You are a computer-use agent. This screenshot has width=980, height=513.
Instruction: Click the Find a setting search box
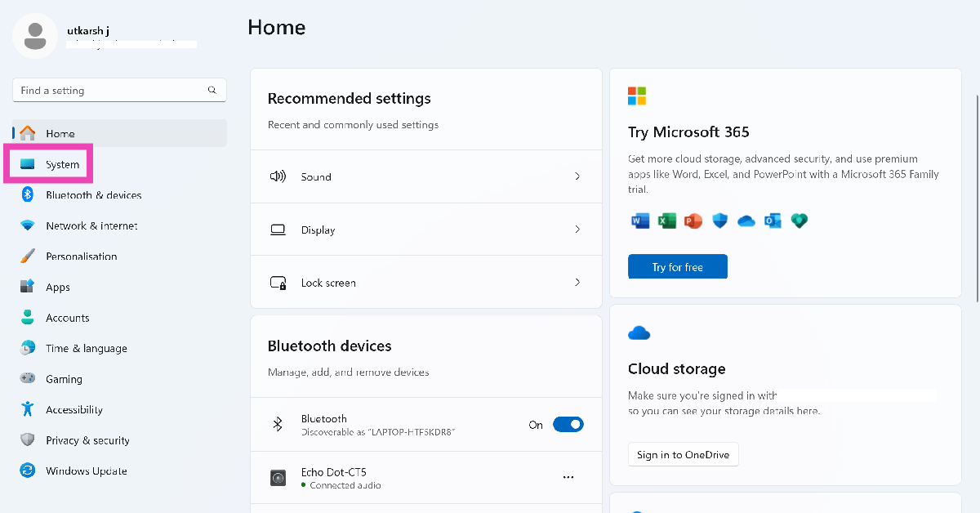coord(110,91)
